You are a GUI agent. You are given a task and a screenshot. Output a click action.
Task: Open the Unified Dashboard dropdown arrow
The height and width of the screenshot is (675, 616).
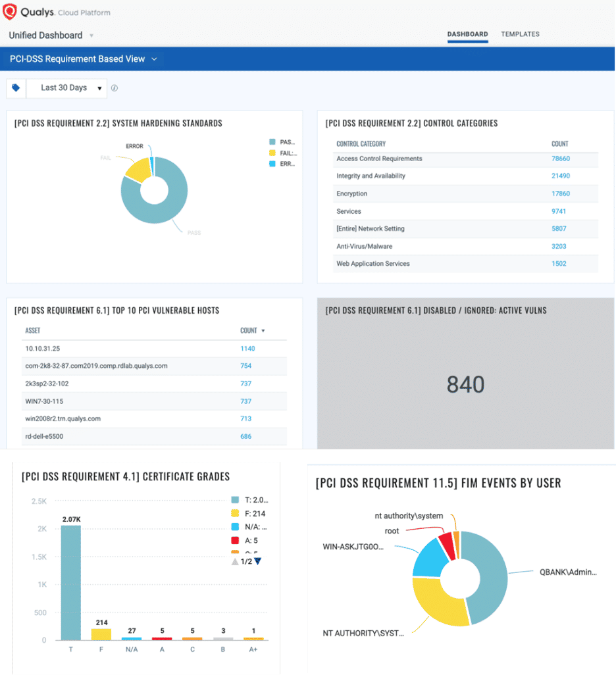pyautogui.click(x=91, y=36)
